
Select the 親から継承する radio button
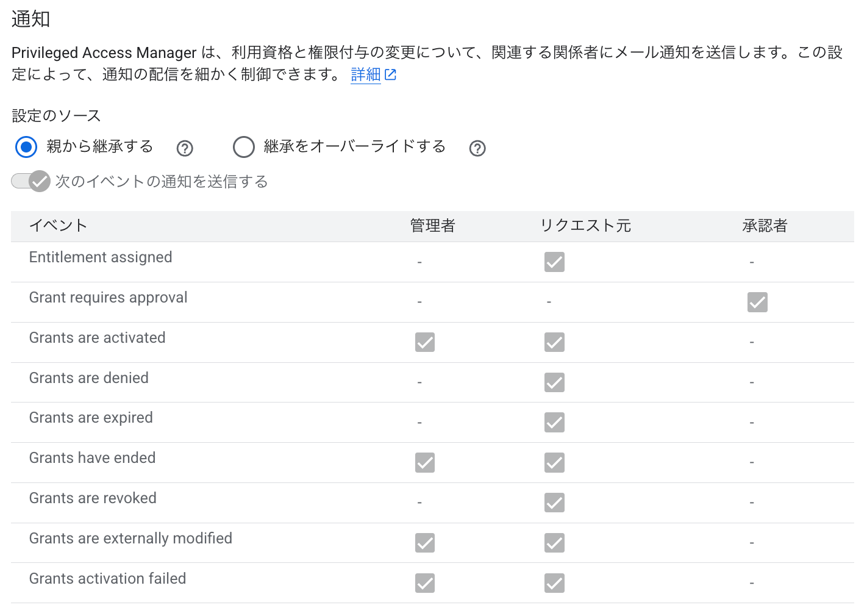[26, 147]
